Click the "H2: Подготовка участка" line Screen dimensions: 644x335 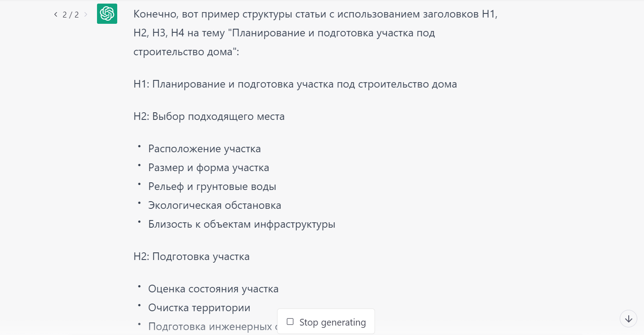pyautogui.click(x=191, y=256)
